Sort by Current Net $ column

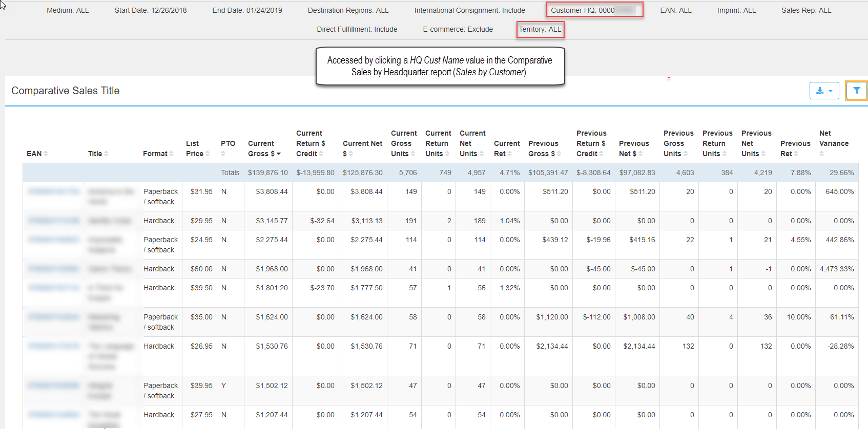(x=363, y=148)
